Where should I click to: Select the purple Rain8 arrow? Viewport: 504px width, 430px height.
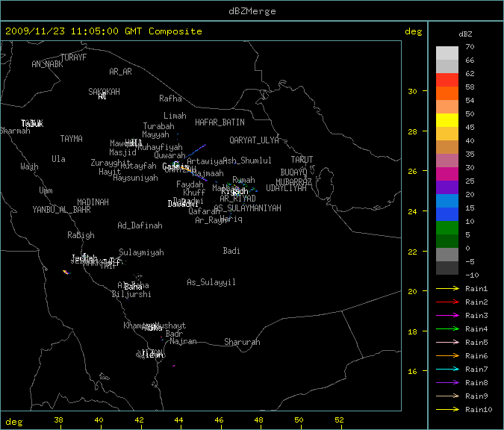pyautogui.click(x=449, y=382)
